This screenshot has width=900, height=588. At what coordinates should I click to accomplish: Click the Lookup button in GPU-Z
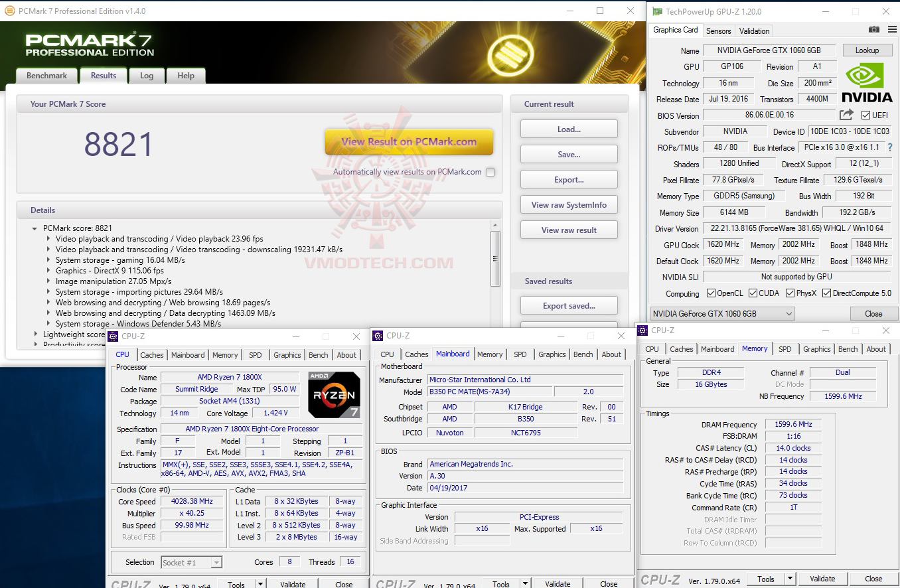[867, 50]
